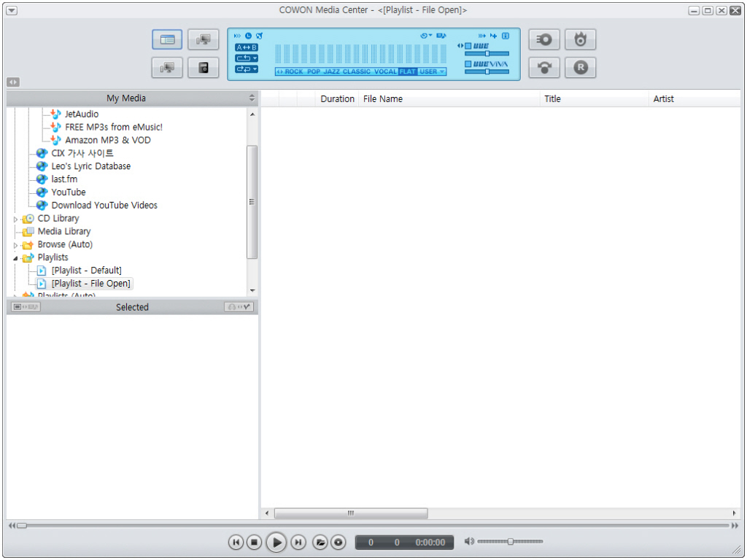The image size is (747, 560).
Task: Open the CD ripping tool
Action: [544, 39]
